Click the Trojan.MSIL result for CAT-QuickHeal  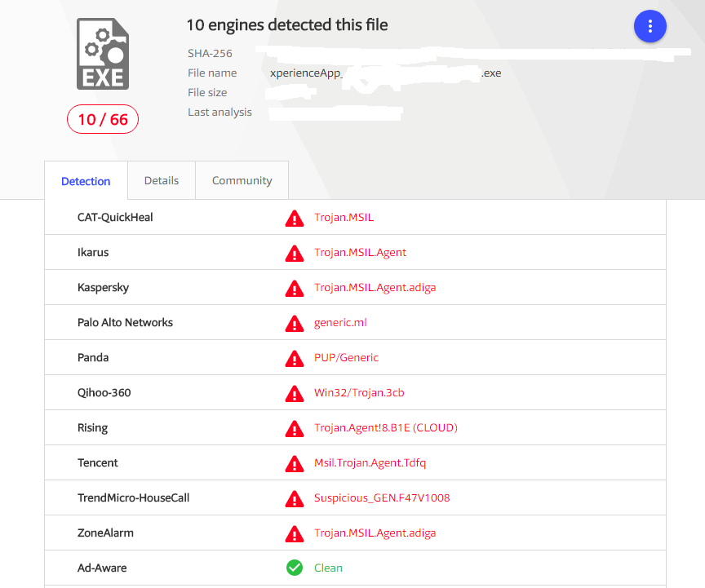tap(344, 217)
